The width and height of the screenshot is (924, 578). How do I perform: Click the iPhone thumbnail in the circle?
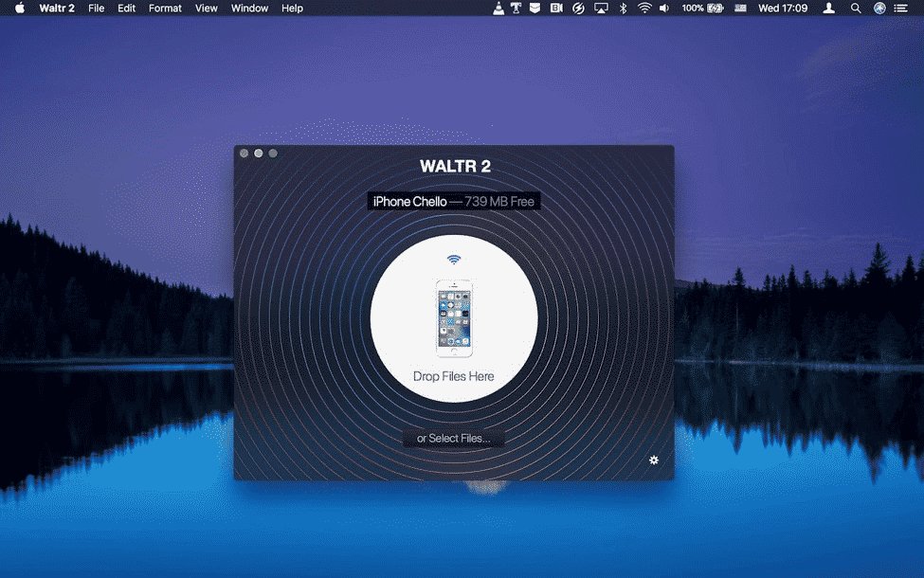click(453, 319)
